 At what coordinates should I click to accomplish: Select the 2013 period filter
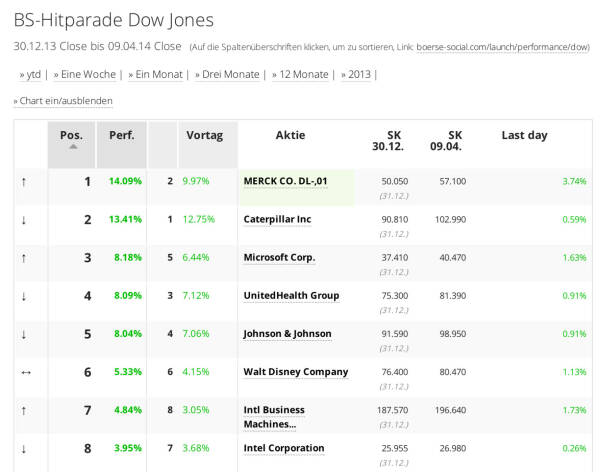click(x=357, y=74)
